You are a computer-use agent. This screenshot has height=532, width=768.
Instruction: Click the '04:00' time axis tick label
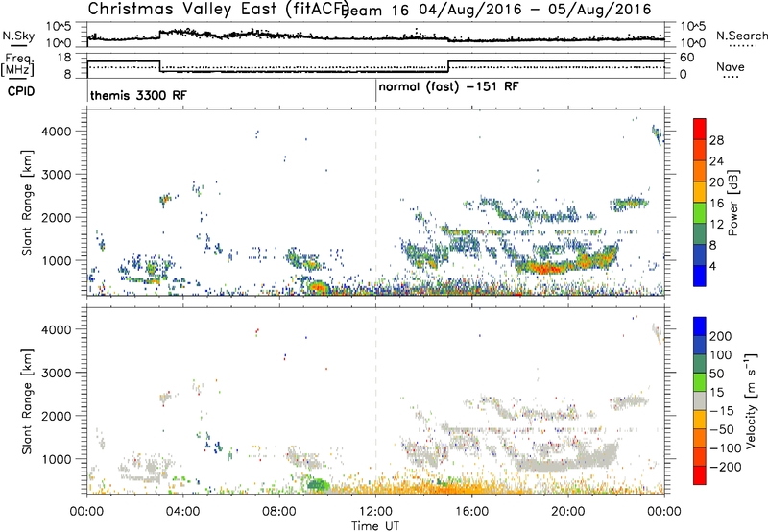tap(183, 511)
